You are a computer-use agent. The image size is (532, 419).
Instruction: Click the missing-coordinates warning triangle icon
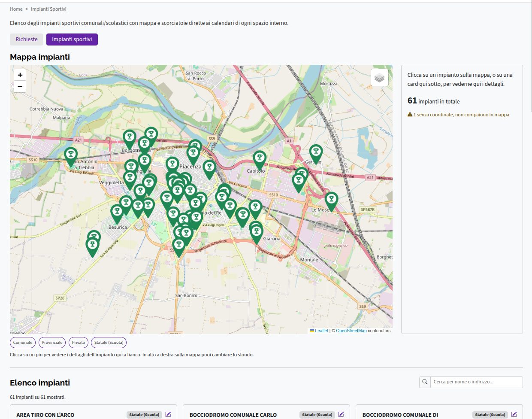410,115
